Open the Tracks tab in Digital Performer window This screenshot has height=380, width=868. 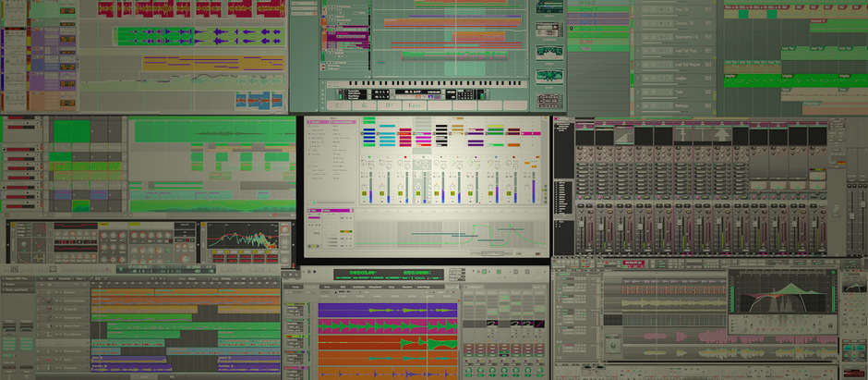(x=295, y=287)
